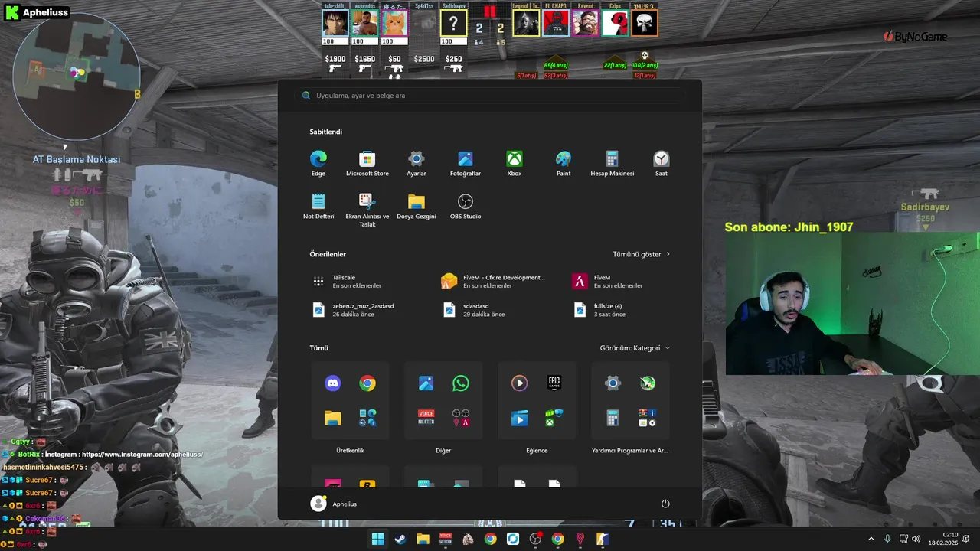Open calculator in Yardımcı Programlar group
Screen dimensions: 980x551
point(612,418)
